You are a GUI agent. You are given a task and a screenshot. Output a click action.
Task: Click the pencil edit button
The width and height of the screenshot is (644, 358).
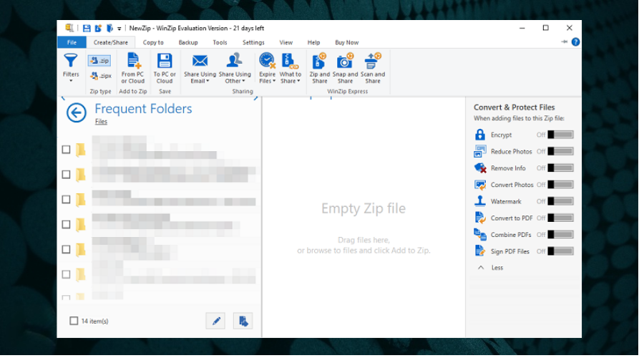click(x=215, y=321)
